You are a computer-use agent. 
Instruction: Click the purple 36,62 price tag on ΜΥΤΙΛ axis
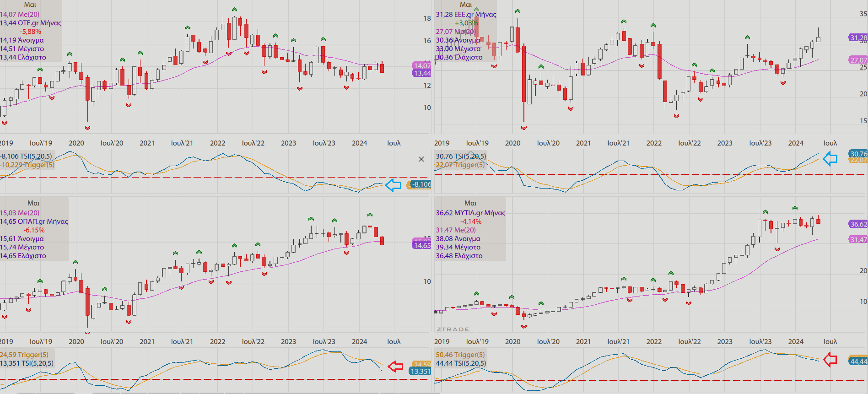pos(858,224)
